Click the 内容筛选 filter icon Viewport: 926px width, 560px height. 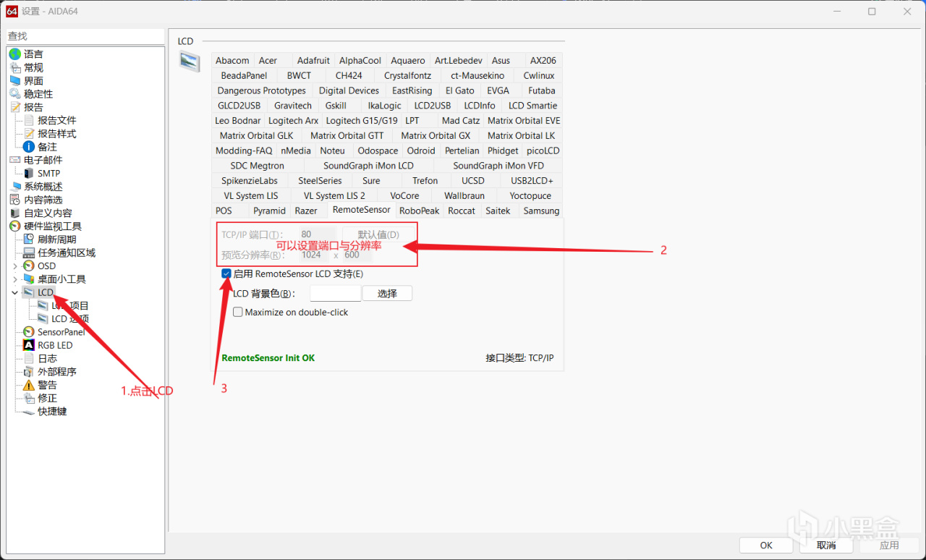(15, 200)
